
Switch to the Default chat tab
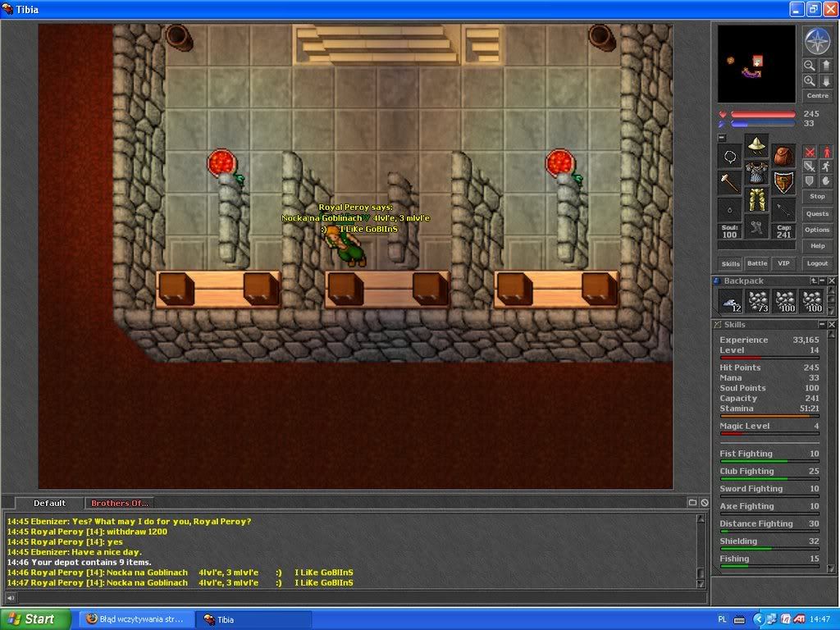pos(49,503)
